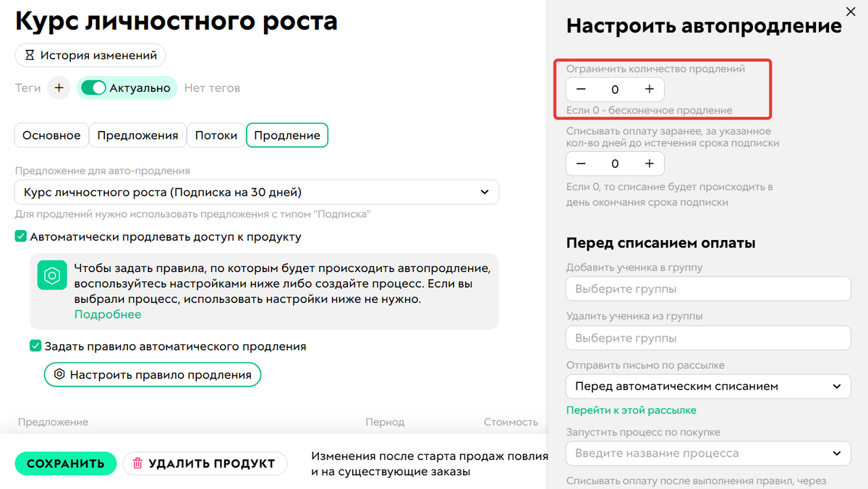868x489 pixels.
Task: Click the Нет тегов text
Action: 212,88
